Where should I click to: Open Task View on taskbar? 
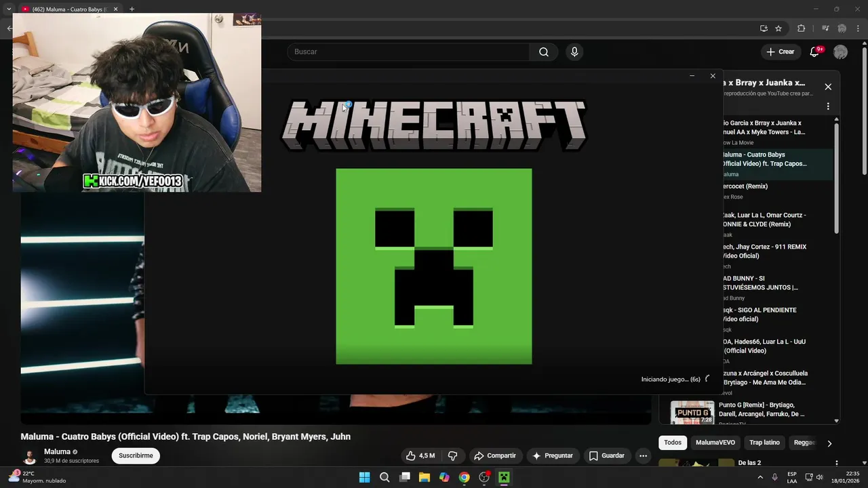tap(405, 477)
